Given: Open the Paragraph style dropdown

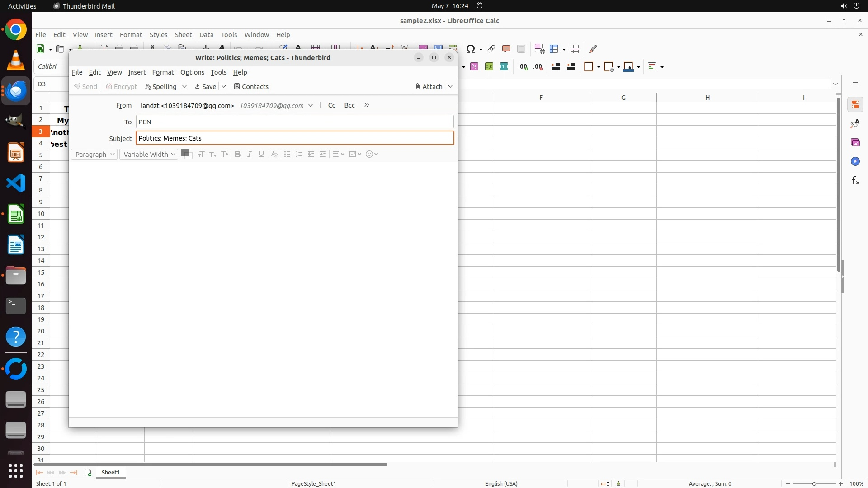Looking at the screenshot, I should (x=94, y=155).
